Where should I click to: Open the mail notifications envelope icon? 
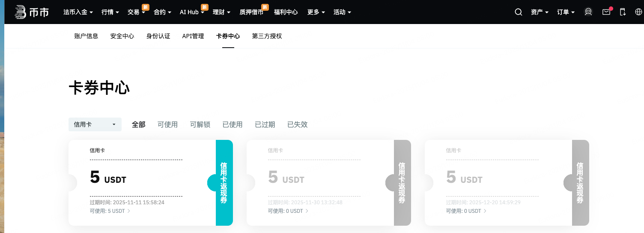tap(606, 12)
